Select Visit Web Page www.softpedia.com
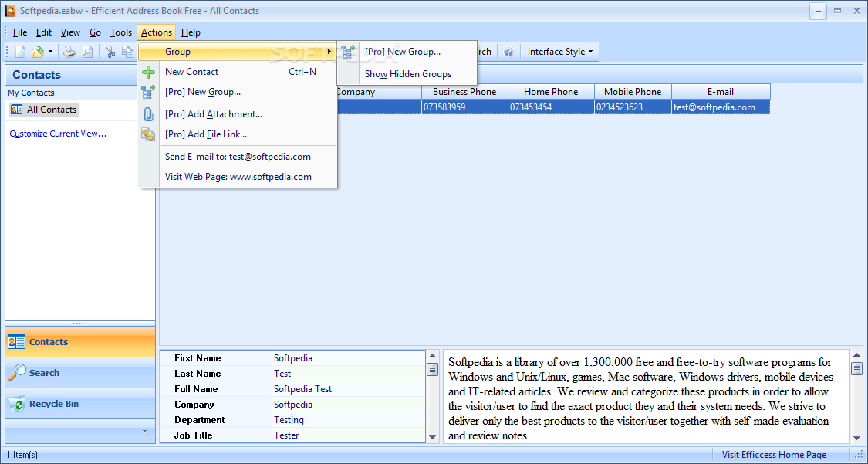The height and width of the screenshot is (464, 868). (x=237, y=177)
